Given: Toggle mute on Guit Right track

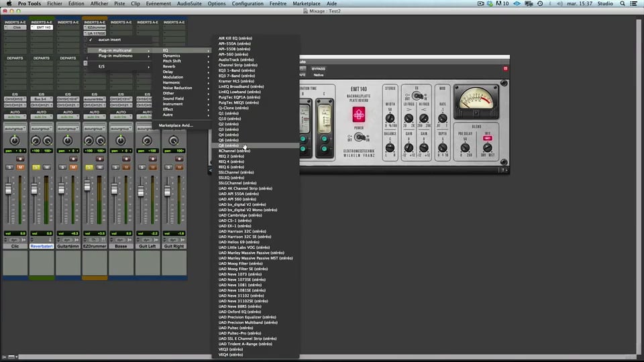Looking at the screenshot, I should pyautogui.click(x=179, y=167).
